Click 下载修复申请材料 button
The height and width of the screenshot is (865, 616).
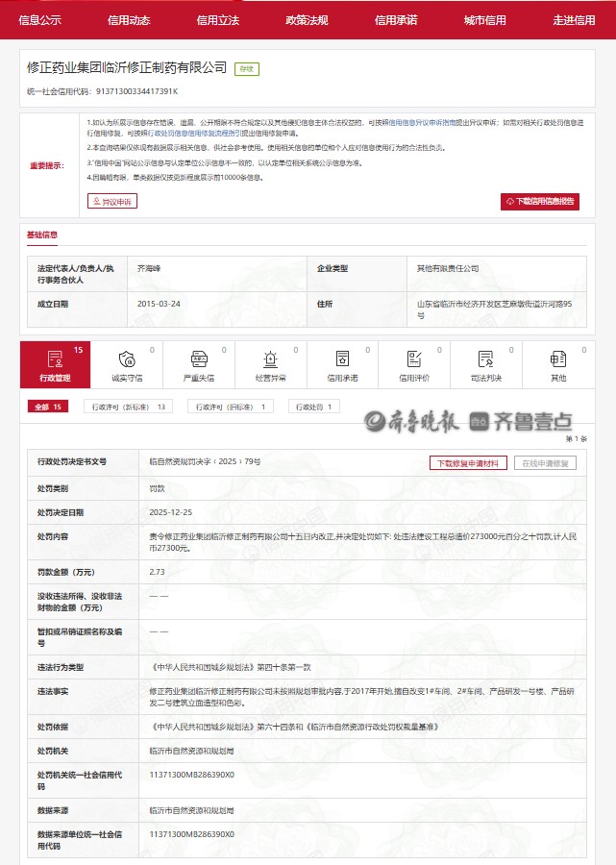pos(468,463)
